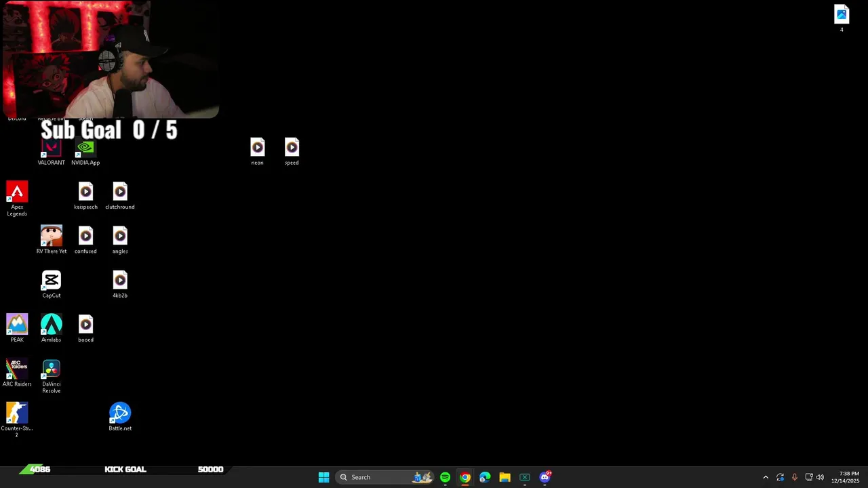Click the taskbar Search box

[385, 477]
